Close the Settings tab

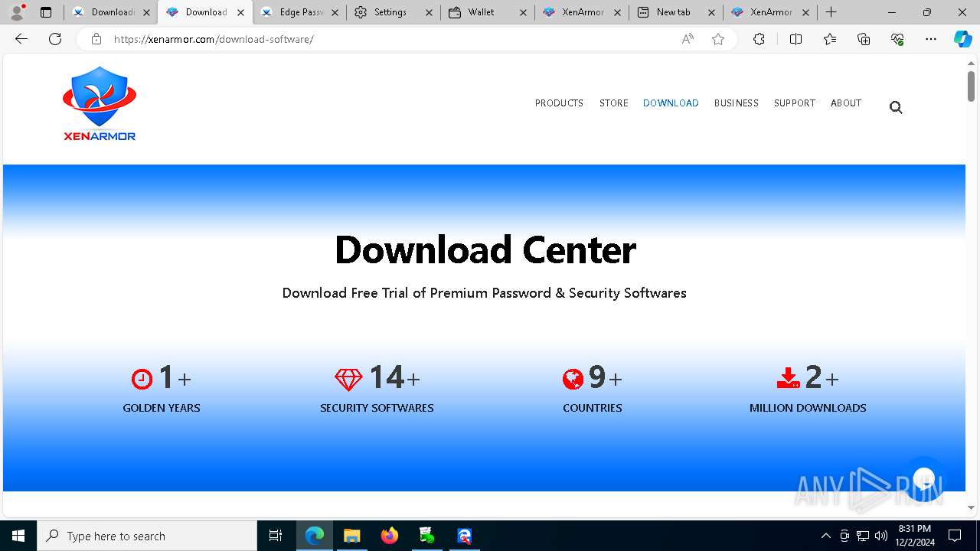click(x=429, y=12)
